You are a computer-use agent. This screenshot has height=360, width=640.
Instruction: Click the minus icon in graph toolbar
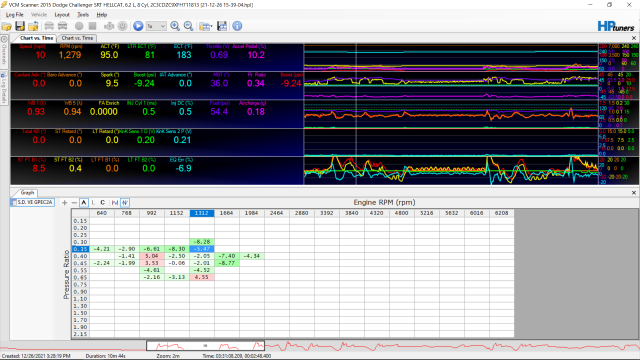74,202
